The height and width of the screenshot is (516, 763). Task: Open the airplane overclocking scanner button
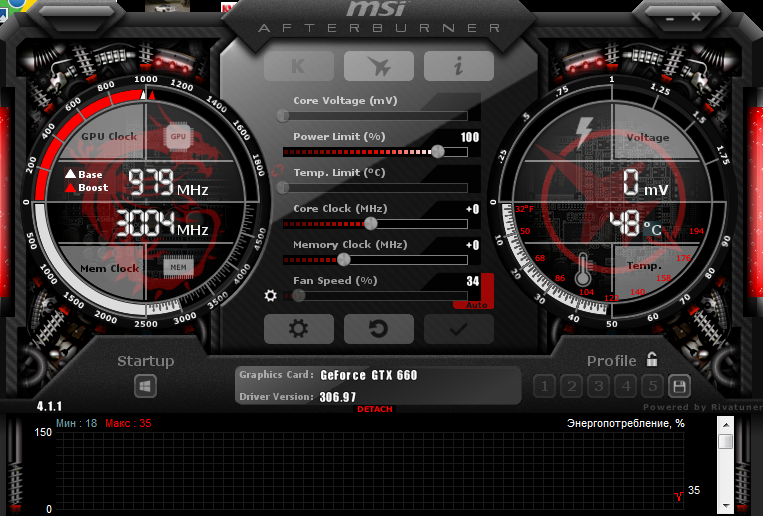pyautogui.click(x=379, y=66)
